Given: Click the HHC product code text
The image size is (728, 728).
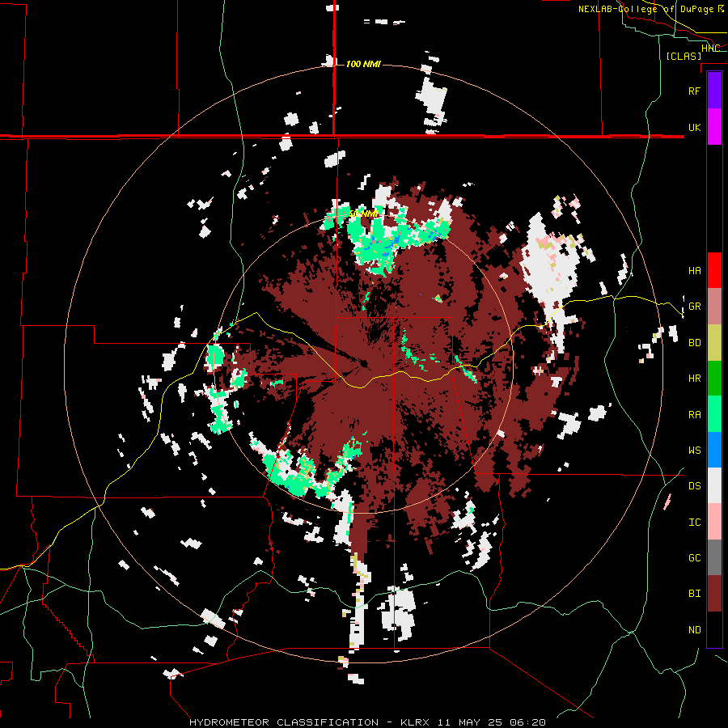Looking at the screenshot, I should coord(711,49).
